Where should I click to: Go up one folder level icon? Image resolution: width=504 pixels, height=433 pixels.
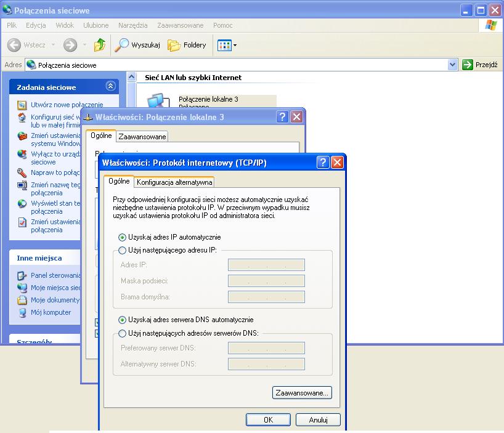pos(100,45)
